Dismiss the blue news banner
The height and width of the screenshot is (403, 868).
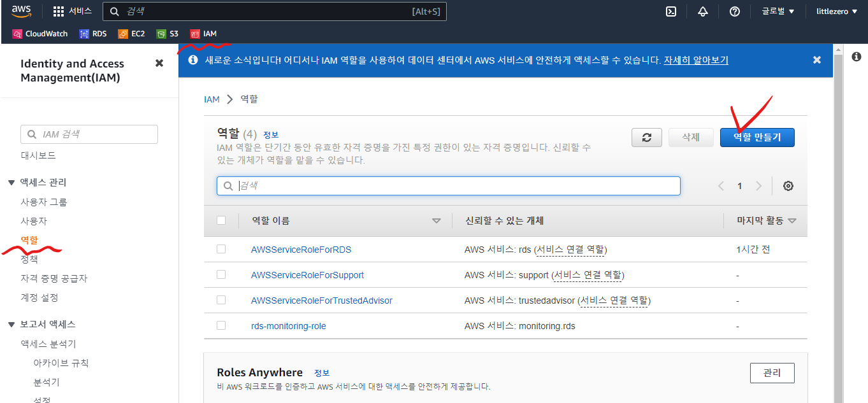click(817, 60)
